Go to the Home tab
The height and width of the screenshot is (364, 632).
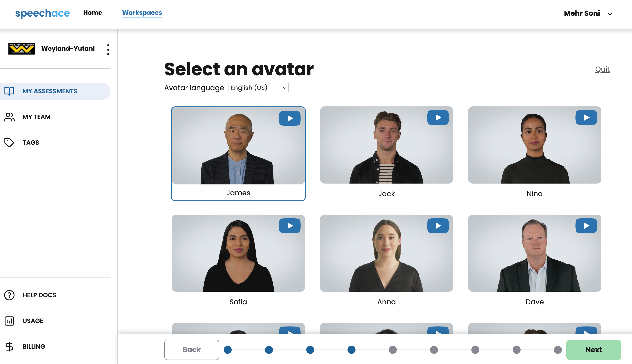coord(93,13)
